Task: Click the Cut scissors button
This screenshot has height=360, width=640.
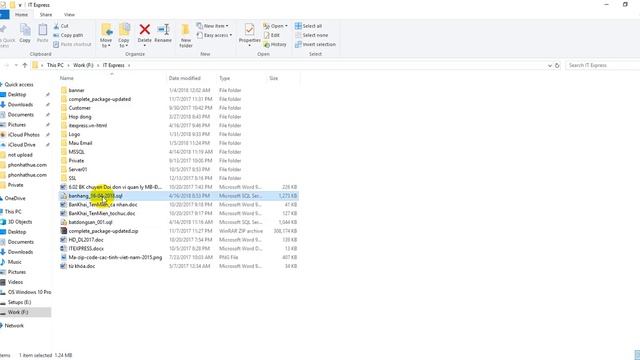Action: [x=61, y=26]
